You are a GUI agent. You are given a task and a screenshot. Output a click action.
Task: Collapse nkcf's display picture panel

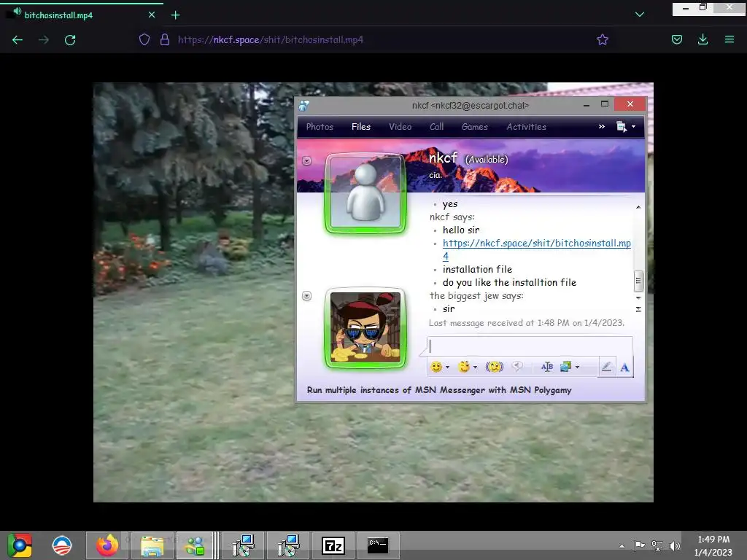pos(307,160)
